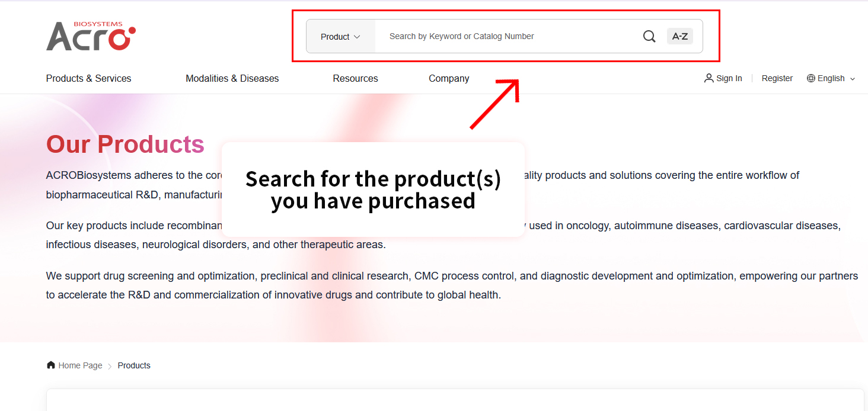This screenshot has width=868, height=411.
Task: Open the Modalities & Diseases menu
Action: (232, 78)
